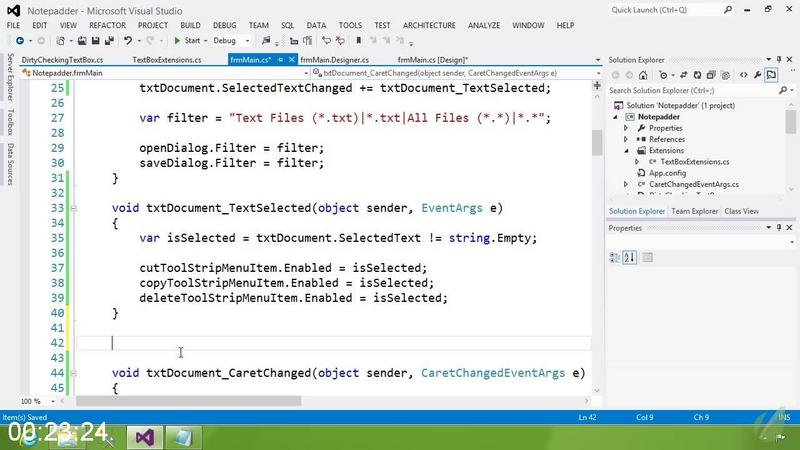The width and height of the screenshot is (800, 450).
Task: Open the txtDocument_CaretChanged member dropdown
Action: [597, 73]
